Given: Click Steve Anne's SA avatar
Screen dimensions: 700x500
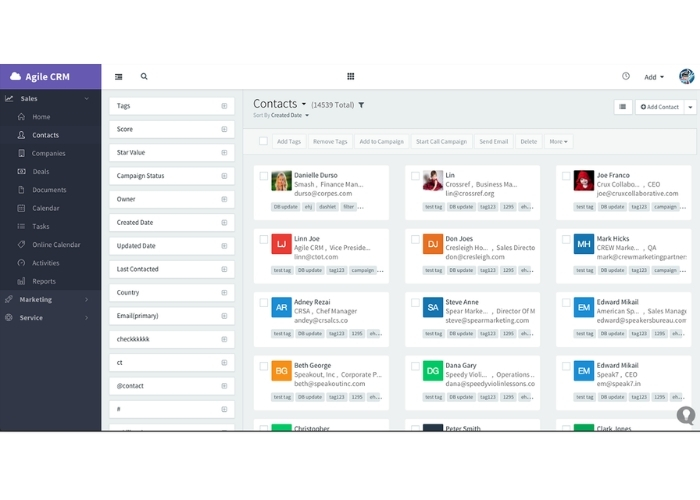Looking at the screenshot, I should point(433,308).
